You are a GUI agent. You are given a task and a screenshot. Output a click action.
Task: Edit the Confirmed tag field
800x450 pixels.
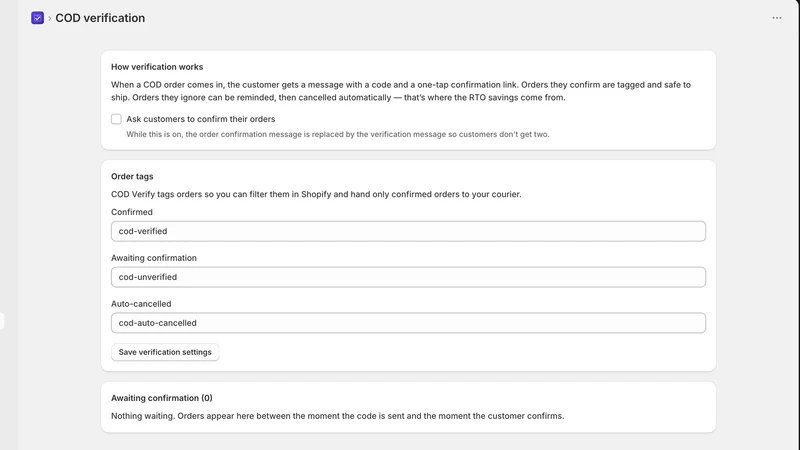pos(408,231)
